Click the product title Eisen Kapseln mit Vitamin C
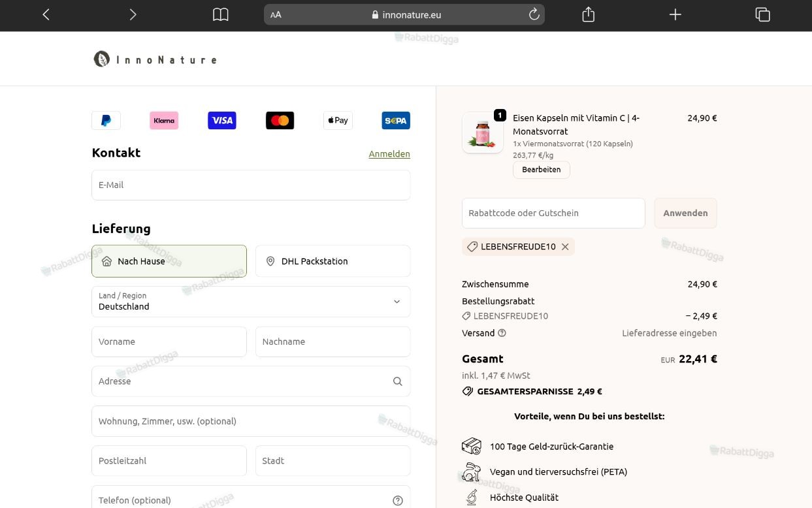Image resolution: width=812 pixels, height=508 pixels. tap(576, 125)
